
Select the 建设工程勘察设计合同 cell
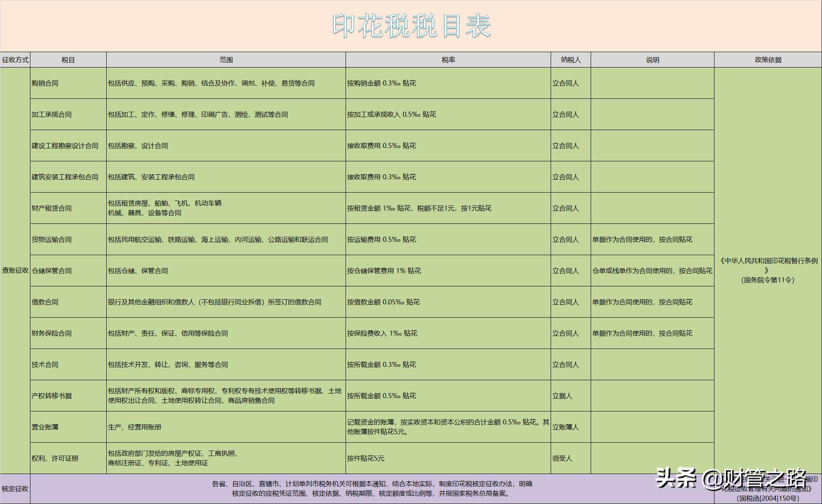tap(65, 145)
